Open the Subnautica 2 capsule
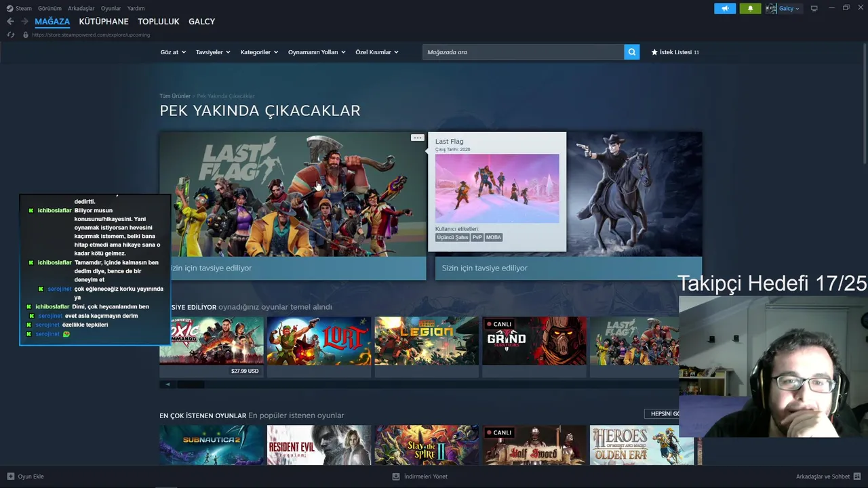This screenshot has width=868, height=488. click(x=212, y=445)
